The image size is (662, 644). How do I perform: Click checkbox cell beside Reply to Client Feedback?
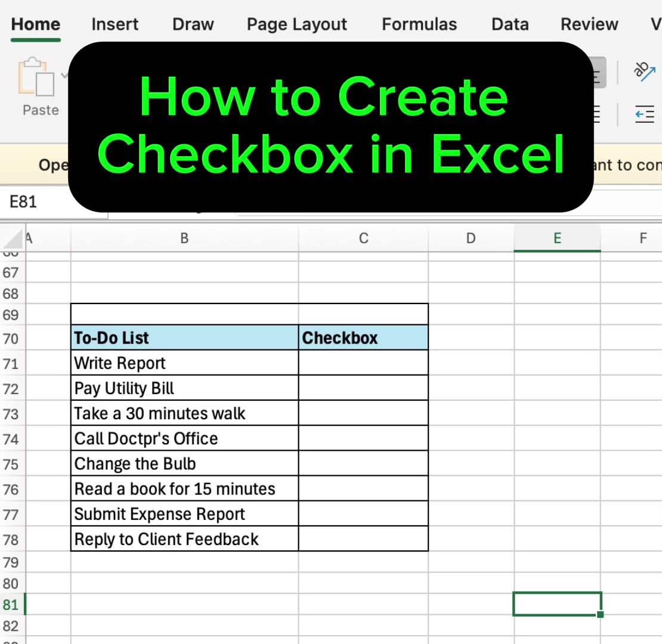pos(364,539)
